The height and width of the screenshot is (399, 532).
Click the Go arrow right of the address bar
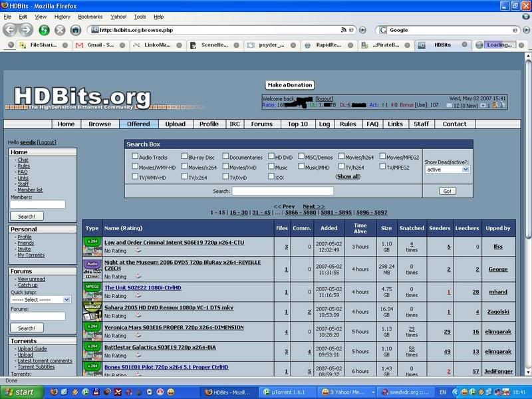click(x=362, y=30)
